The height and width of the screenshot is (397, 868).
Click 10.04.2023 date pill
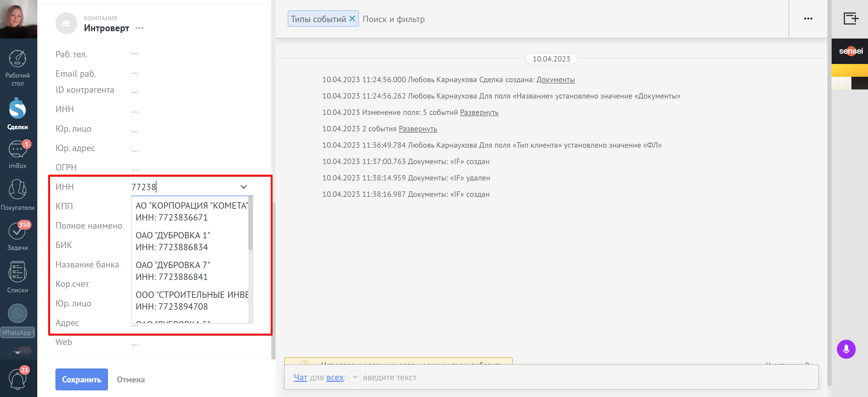pyautogui.click(x=551, y=59)
